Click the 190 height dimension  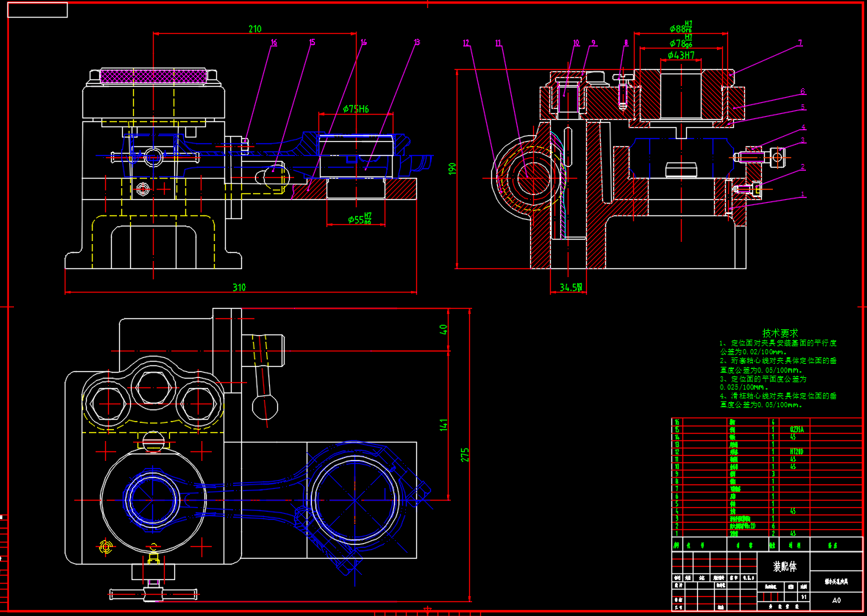tap(452, 168)
